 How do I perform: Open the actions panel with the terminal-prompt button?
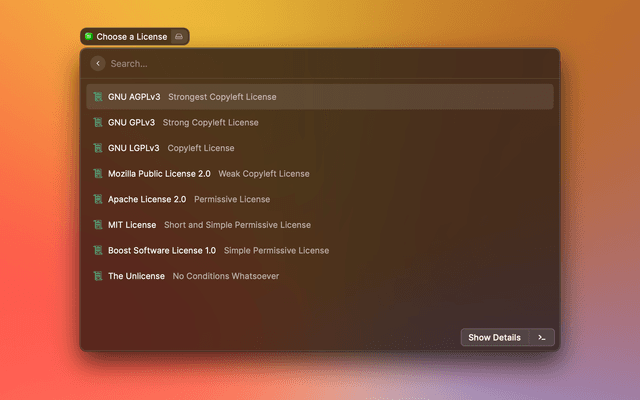coord(541,338)
